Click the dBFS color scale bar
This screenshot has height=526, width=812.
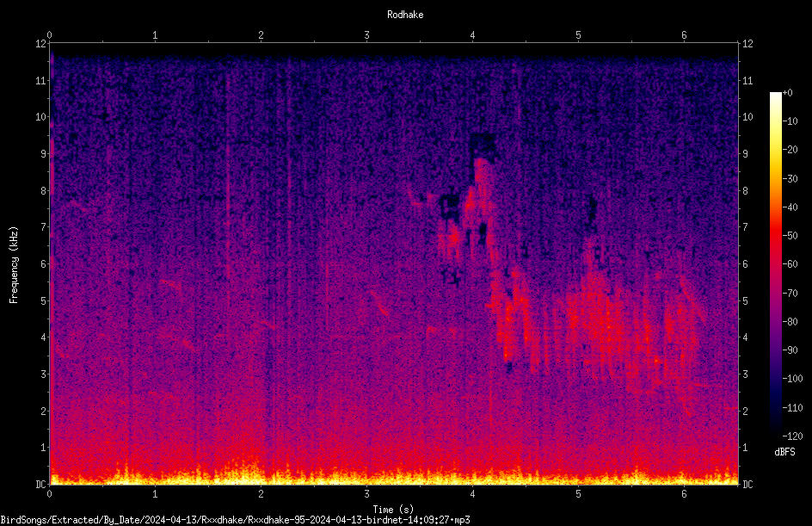tap(775, 263)
